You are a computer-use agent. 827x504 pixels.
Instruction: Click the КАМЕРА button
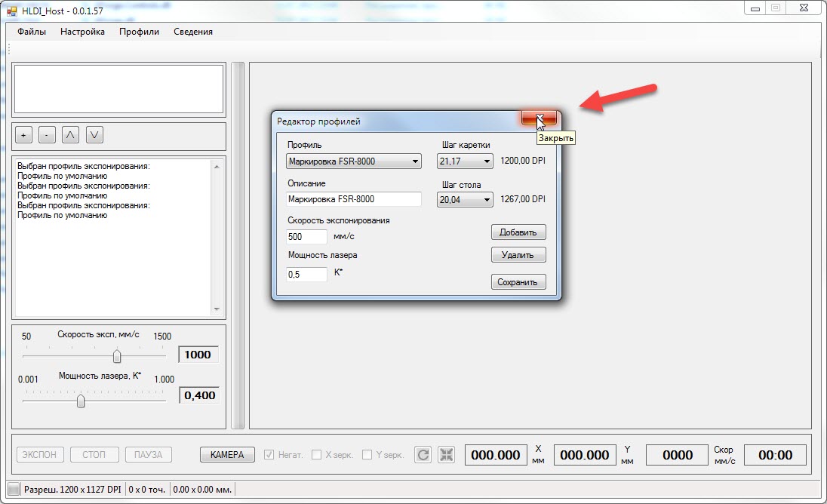tap(227, 454)
